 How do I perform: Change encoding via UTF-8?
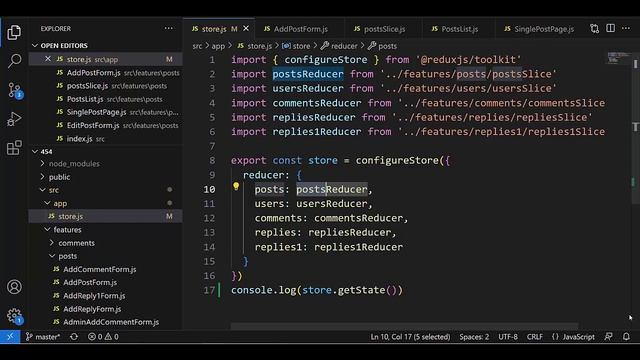click(508, 337)
